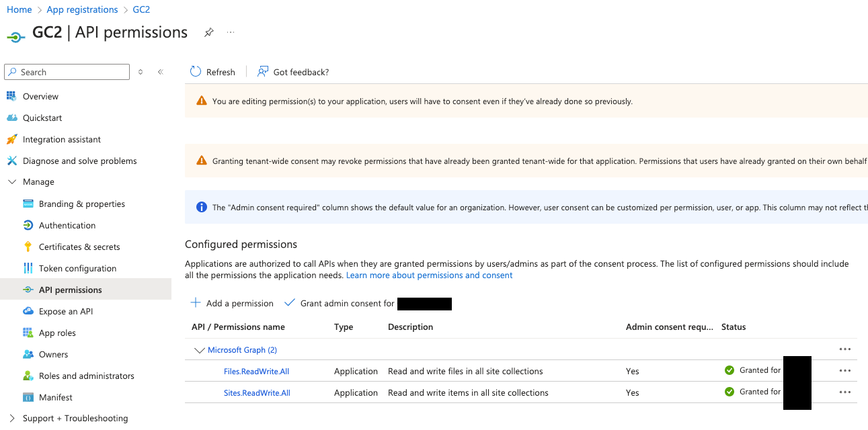
Task: Expand Support + Troubleshooting section
Action: click(12, 418)
